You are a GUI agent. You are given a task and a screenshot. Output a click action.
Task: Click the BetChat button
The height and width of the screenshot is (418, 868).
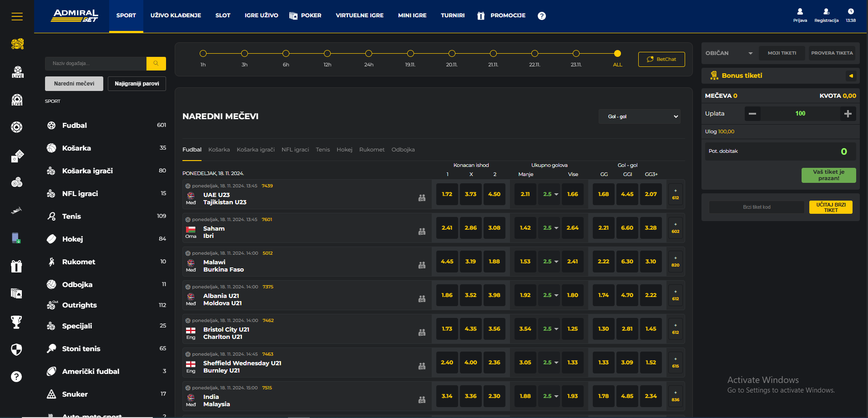(x=661, y=59)
